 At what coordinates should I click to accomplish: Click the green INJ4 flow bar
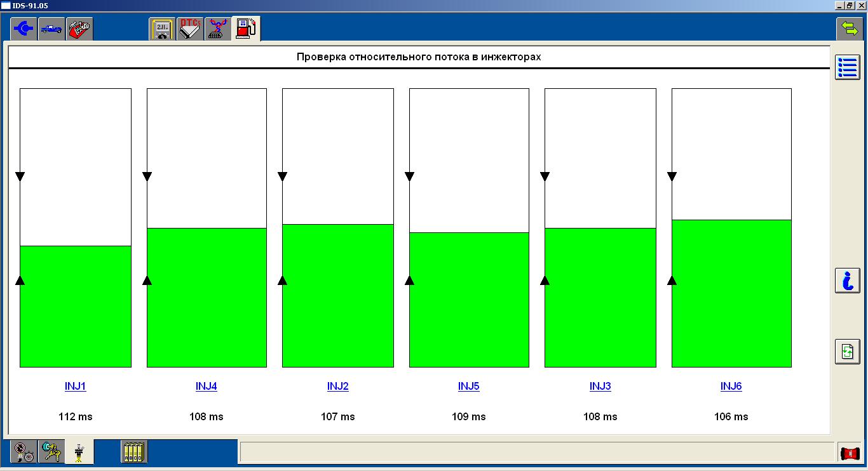click(x=207, y=298)
